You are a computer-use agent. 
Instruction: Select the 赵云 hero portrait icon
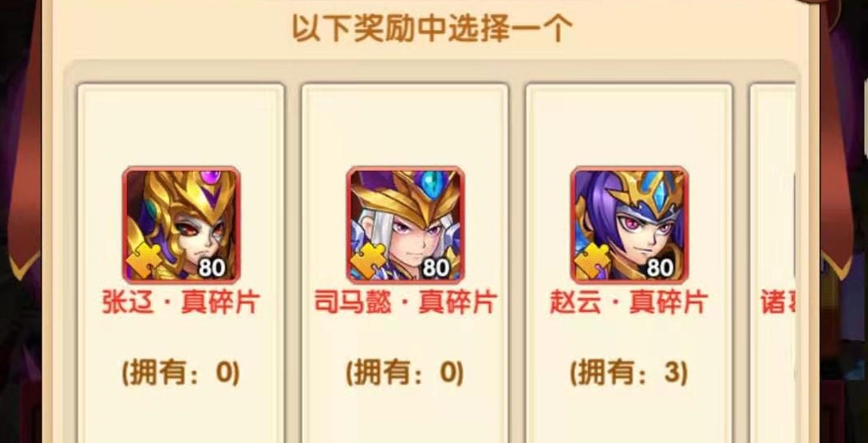point(630,224)
